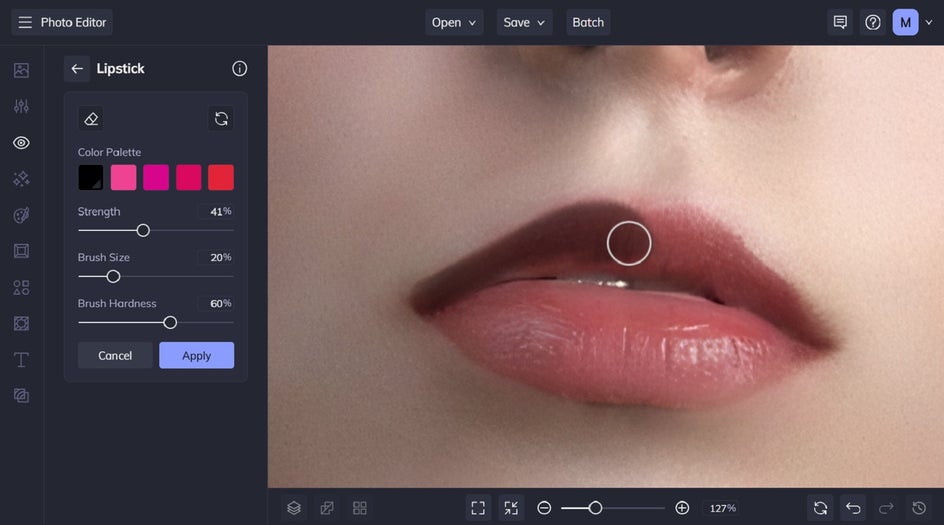Click the Fit to screen icon
This screenshot has height=525, width=944.
click(x=478, y=508)
